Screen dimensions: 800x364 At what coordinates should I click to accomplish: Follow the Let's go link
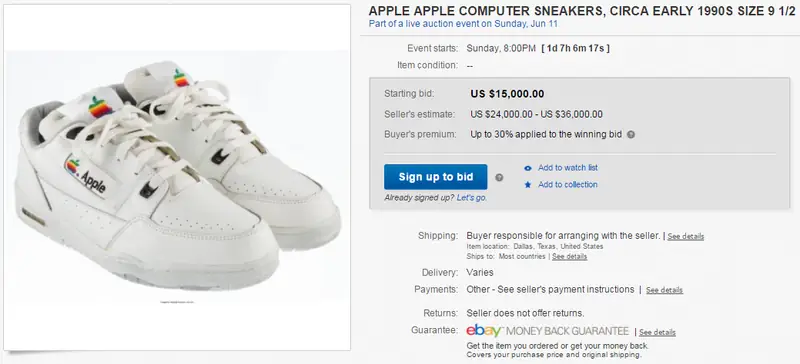click(x=471, y=198)
